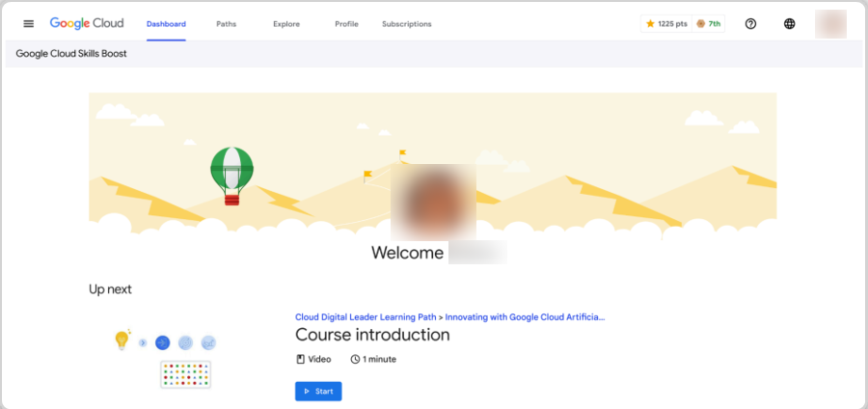Switch to the Profile tab
This screenshot has height=409, width=868.
pos(346,24)
